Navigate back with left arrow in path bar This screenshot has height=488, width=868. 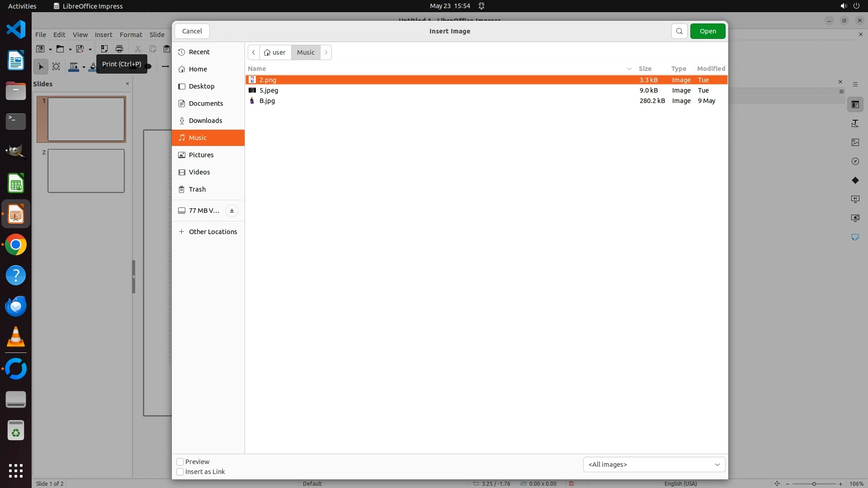coord(254,52)
